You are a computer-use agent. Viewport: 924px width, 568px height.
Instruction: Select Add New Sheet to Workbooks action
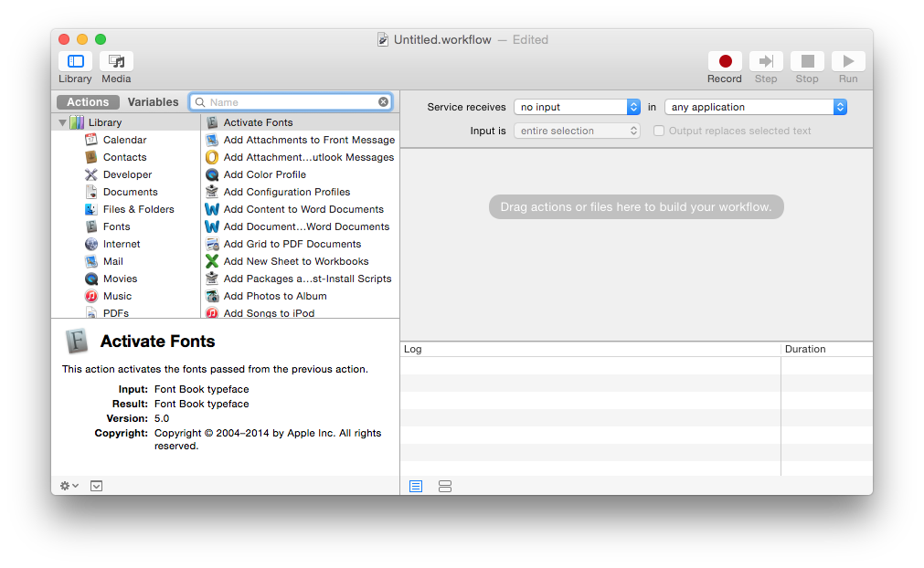click(x=300, y=261)
